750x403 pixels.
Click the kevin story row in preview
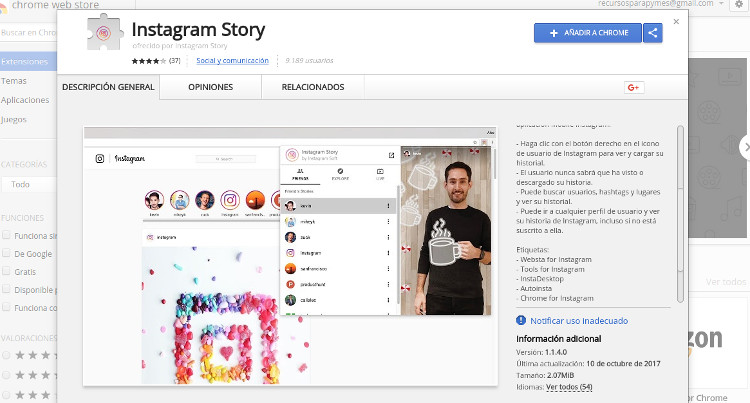(339, 206)
